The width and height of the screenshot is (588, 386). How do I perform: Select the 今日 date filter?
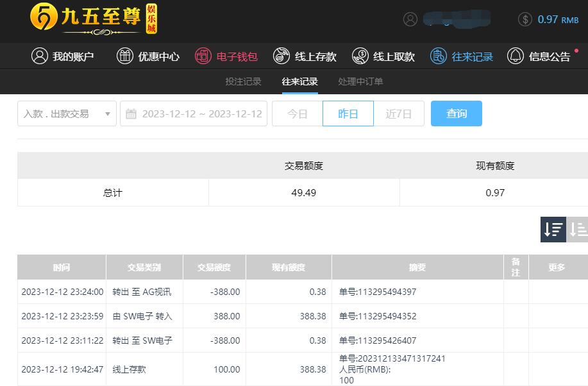(297, 114)
